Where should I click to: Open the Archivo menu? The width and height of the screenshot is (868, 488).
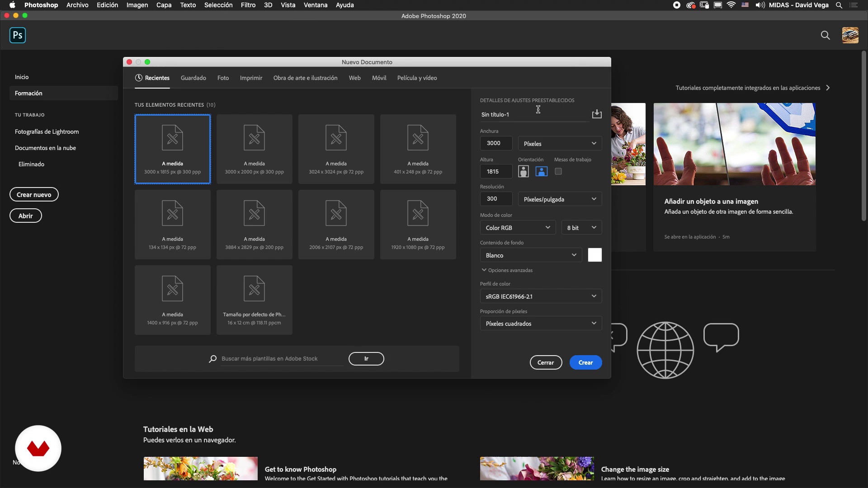(x=77, y=5)
